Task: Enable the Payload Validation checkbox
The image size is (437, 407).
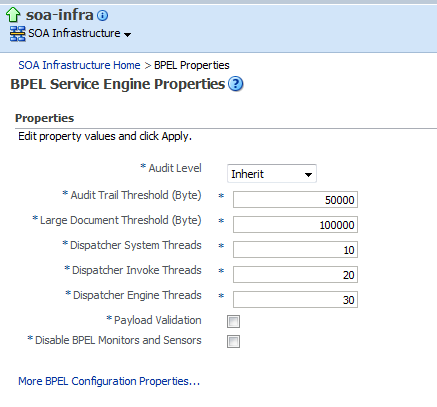Action: [x=233, y=321]
